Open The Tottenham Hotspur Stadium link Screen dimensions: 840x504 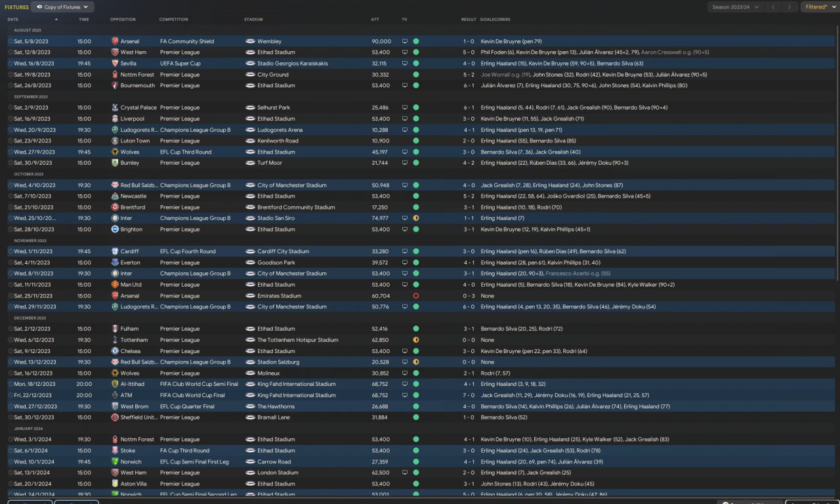point(298,340)
